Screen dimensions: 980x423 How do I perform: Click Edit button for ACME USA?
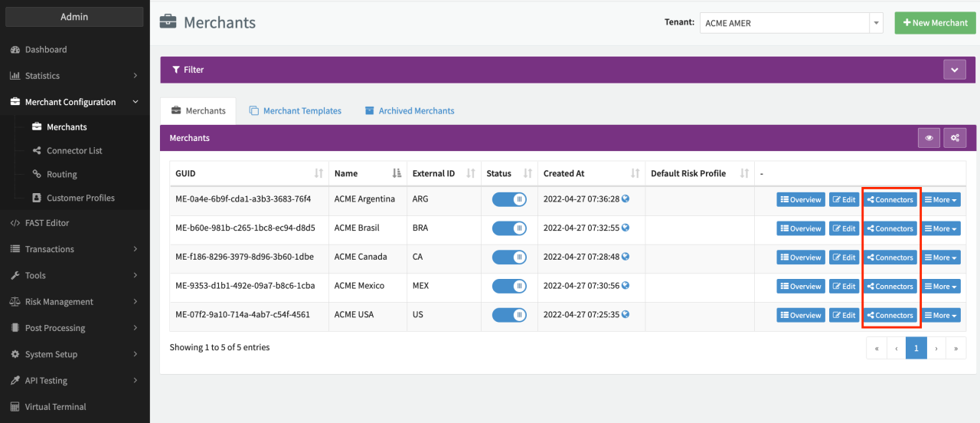coord(844,315)
